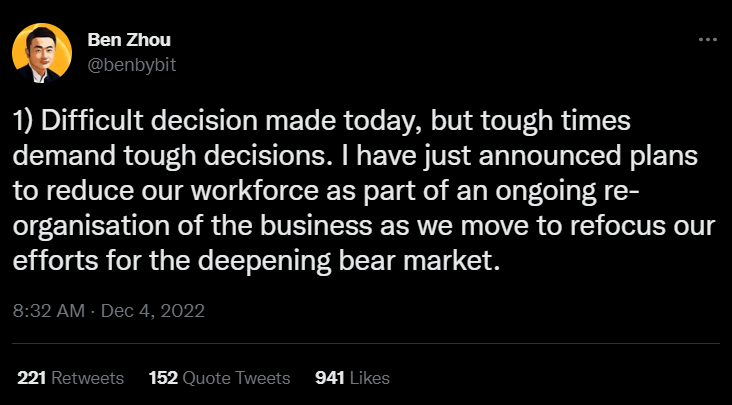Screen dimensions: 732x405
Task: Show who gave the 941 Likes
Action: [x=352, y=378]
